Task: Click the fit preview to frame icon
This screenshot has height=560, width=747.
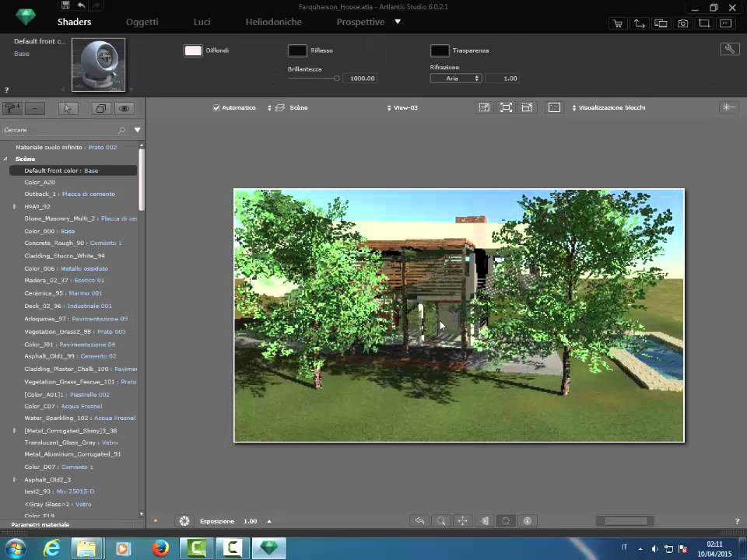Action: click(x=506, y=107)
